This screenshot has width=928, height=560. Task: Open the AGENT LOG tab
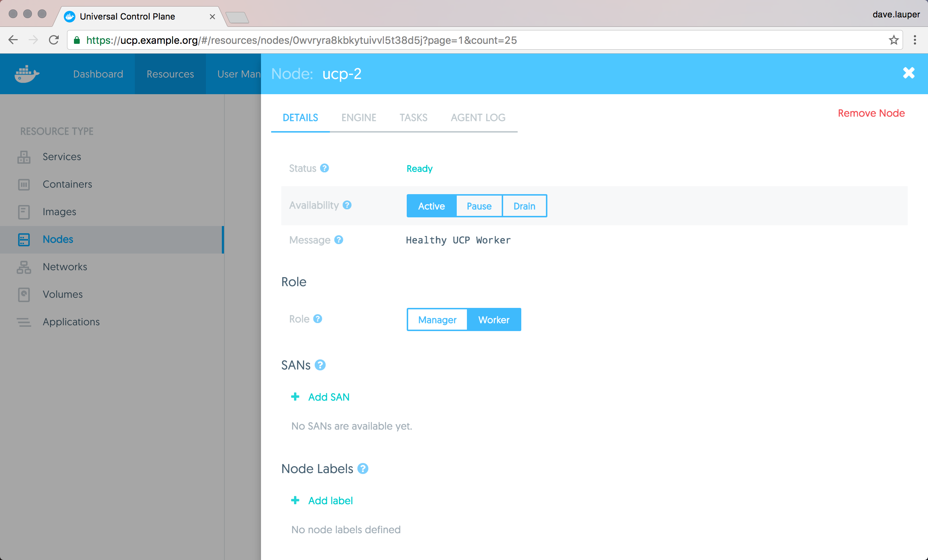[x=478, y=117]
